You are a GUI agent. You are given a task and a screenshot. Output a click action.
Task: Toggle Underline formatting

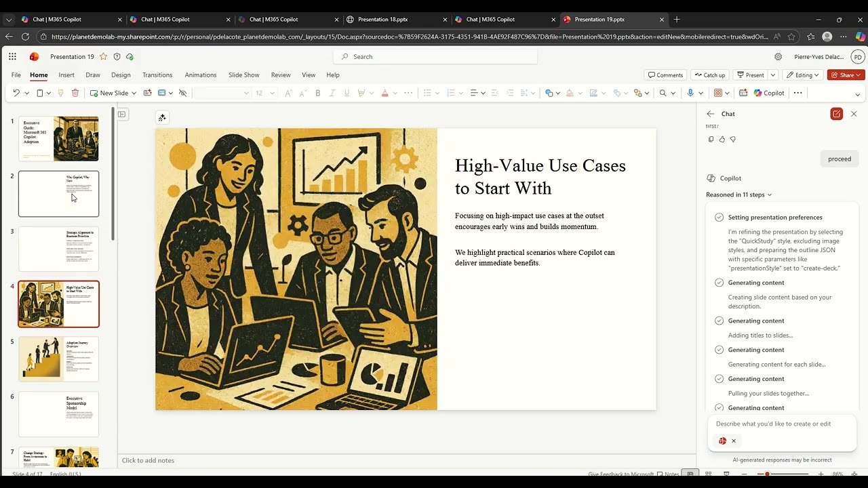347,93
